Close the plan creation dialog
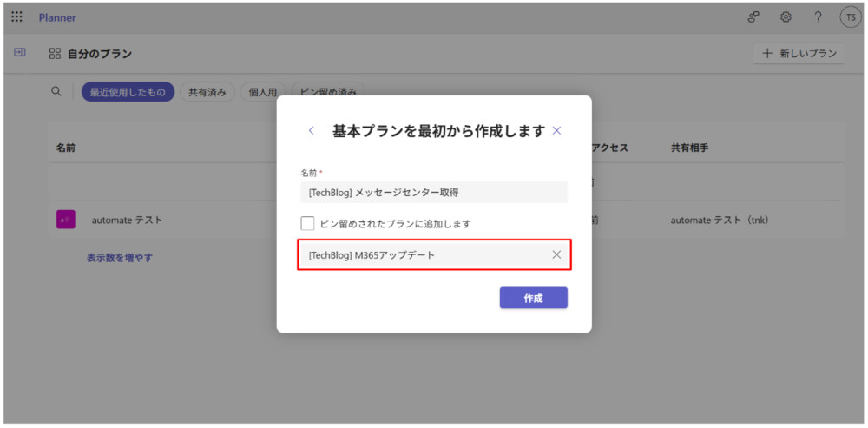The width and height of the screenshot is (868, 428). (557, 131)
